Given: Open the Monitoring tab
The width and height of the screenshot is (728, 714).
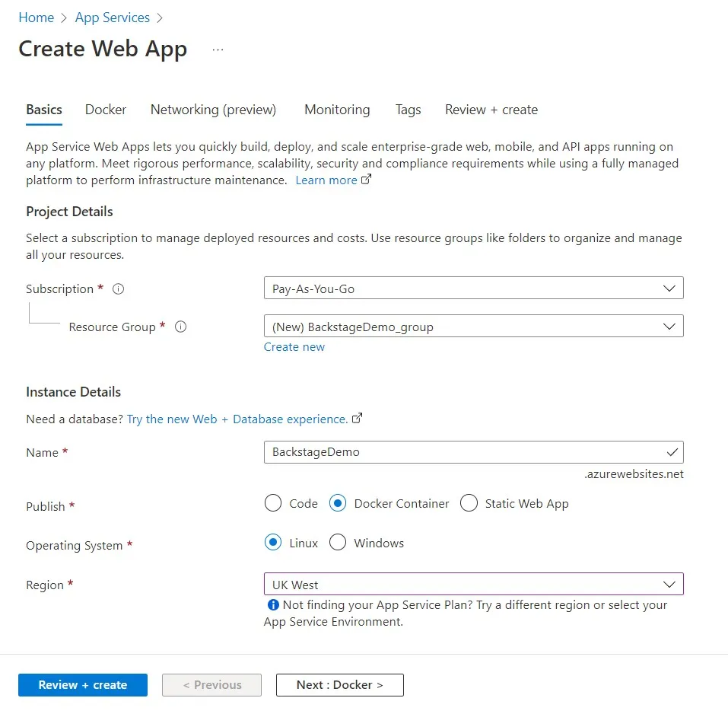Looking at the screenshot, I should pos(337,110).
